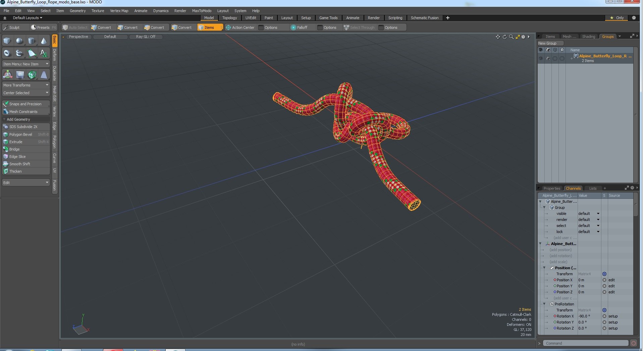Screen dimensions: 644x351
Task: Select the Cone primitive tool
Action: pos(44,41)
